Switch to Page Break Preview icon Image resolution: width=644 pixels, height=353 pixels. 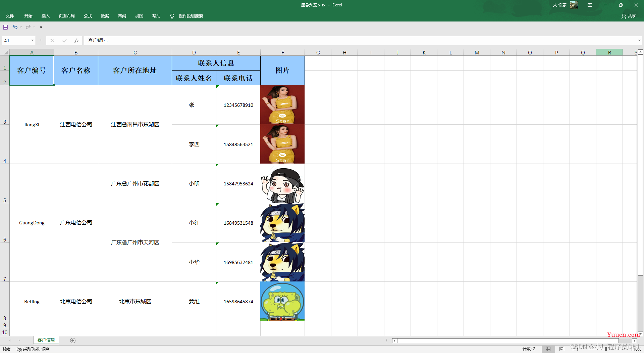575,349
